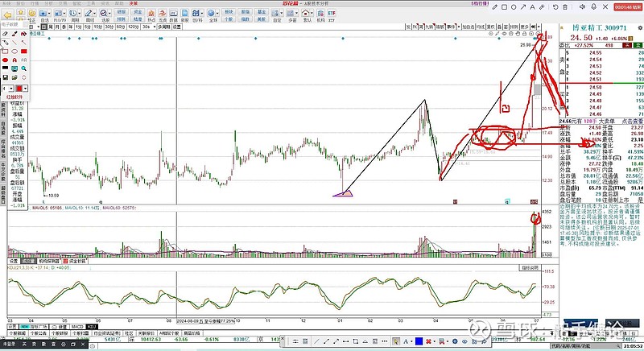Open the 财报 financial report icon
Image resolution: width=644 pixels, height=351 pixels.
click(x=185, y=13)
